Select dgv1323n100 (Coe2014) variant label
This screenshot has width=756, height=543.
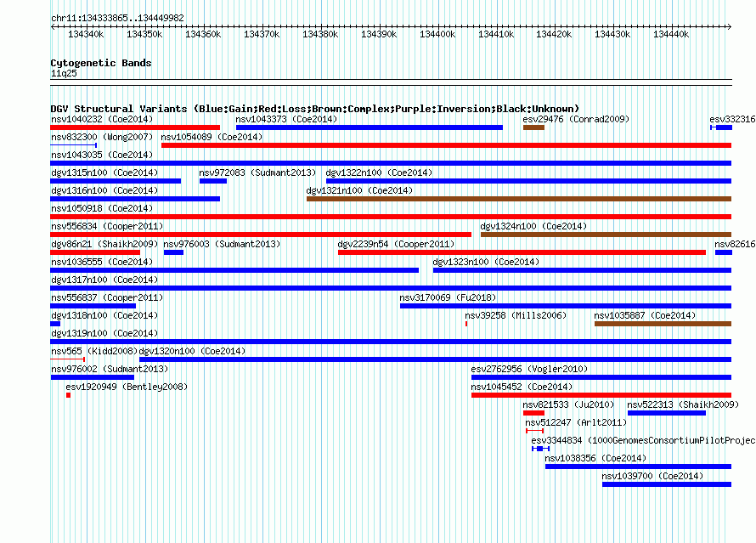coord(486,262)
